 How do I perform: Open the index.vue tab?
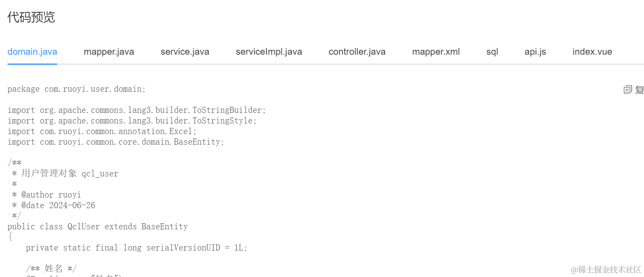click(x=592, y=52)
